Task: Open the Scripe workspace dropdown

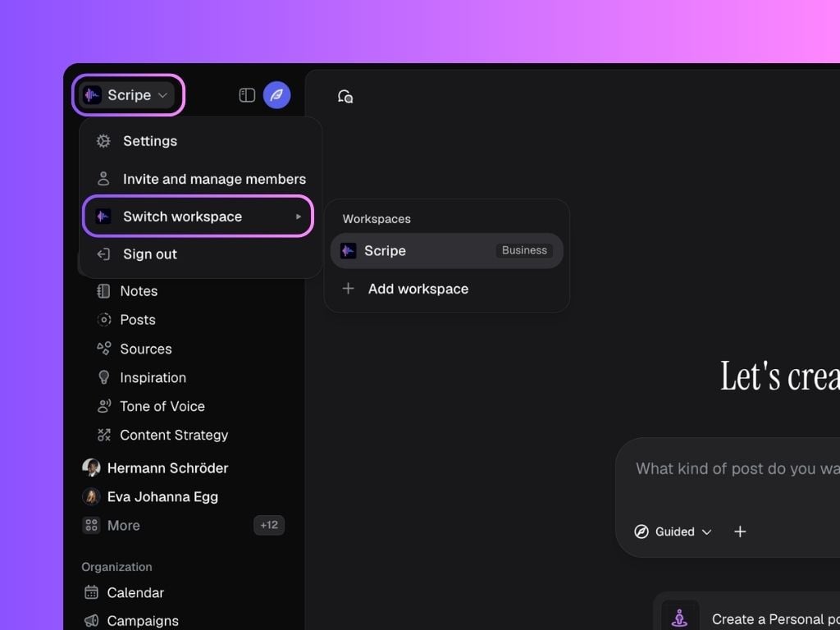Action: 128,95
